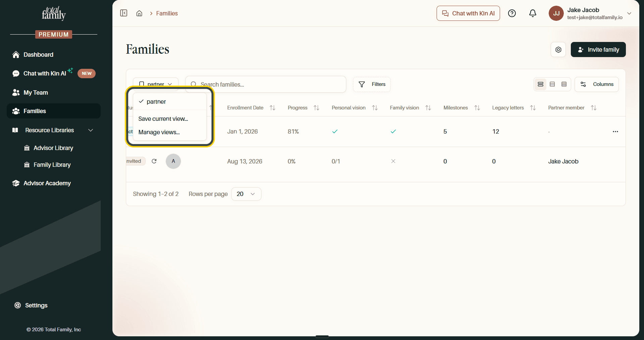The width and height of the screenshot is (644, 340).
Task: Focus the Search families field
Action: 266,84
